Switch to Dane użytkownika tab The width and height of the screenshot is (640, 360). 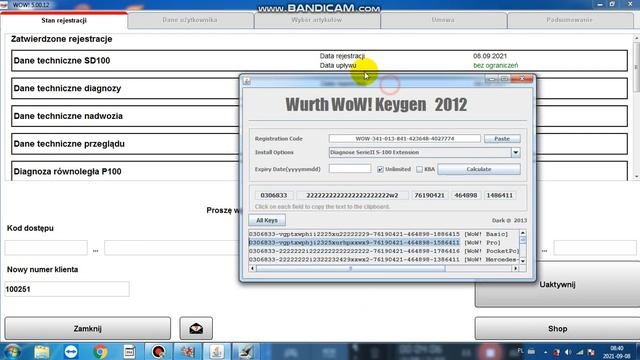pyautogui.click(x=190, y=20)
